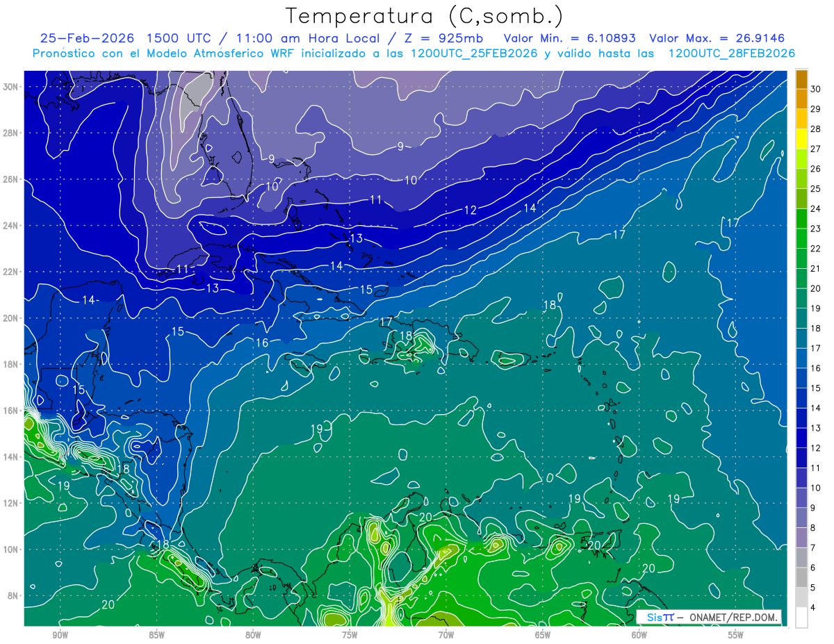Click the color scale label 27

coord(816,148)
